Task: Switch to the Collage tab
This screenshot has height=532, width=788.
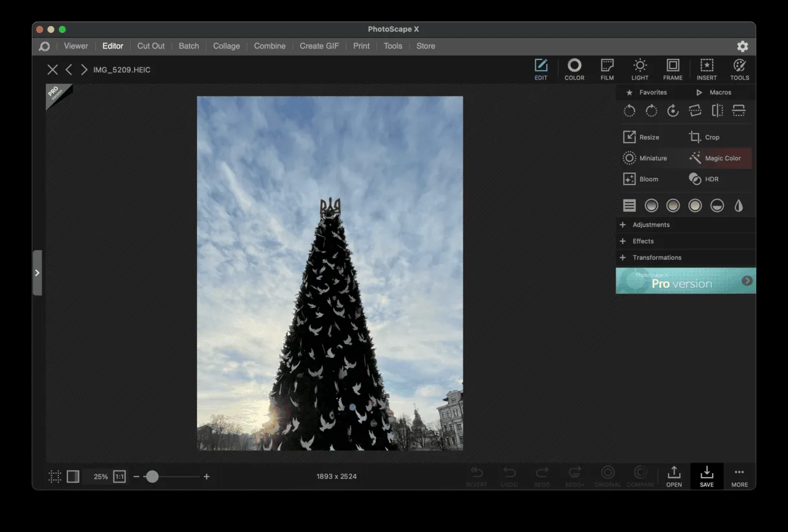Action: tap(226, 46)
